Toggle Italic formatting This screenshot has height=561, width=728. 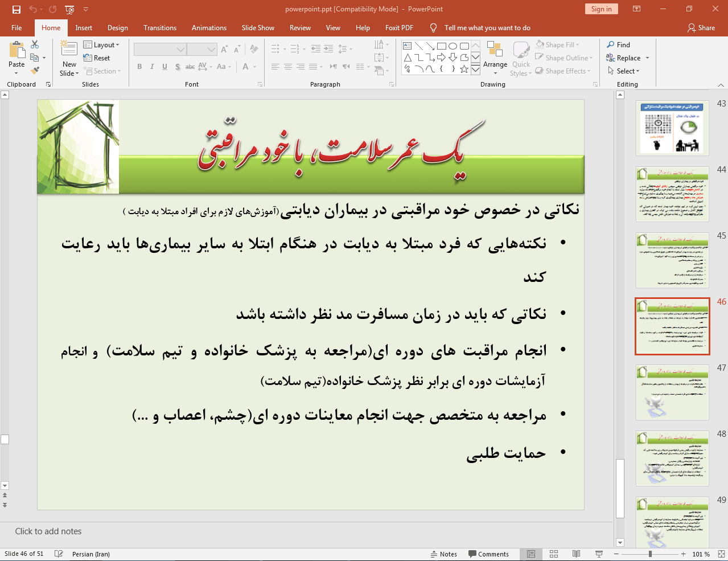point(152,67)
